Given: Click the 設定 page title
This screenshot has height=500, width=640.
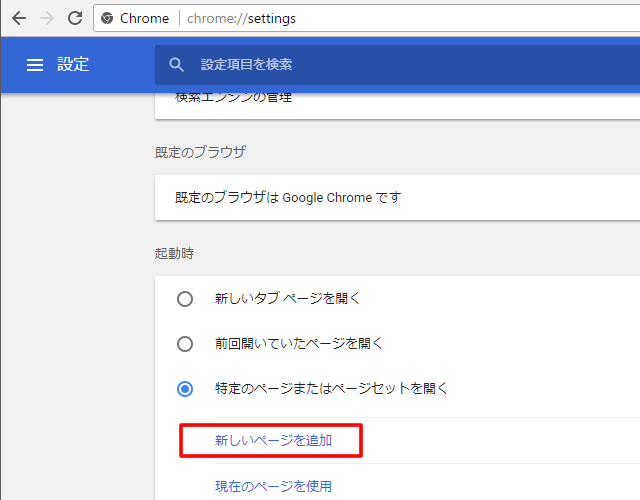Looking at the screenshot, I should point(73,64).
